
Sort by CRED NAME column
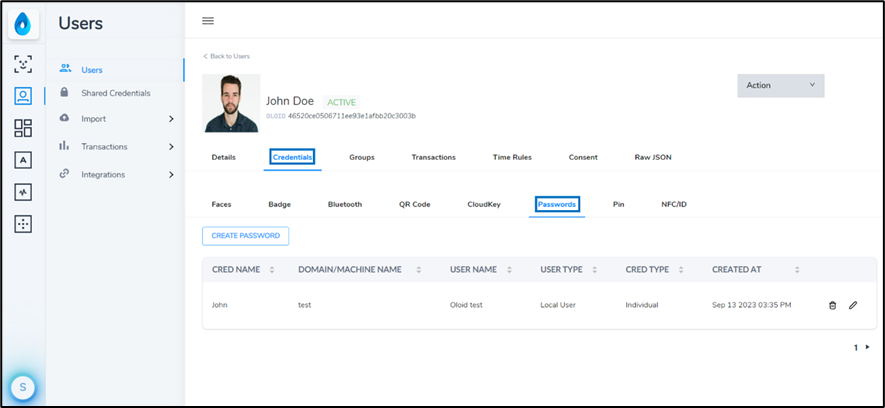coord(272,270)
